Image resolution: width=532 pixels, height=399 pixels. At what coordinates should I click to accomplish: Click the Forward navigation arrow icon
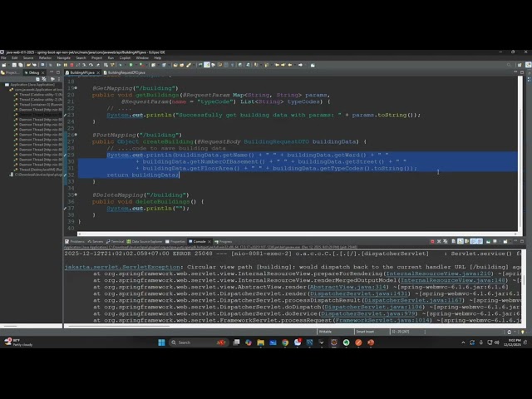(300, 65)
